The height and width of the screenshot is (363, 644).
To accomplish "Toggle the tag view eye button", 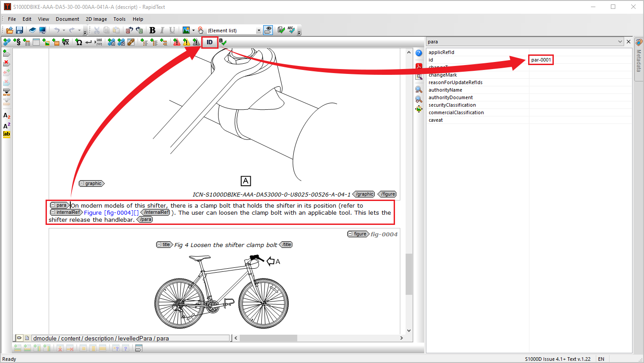I will click(268, 30).
